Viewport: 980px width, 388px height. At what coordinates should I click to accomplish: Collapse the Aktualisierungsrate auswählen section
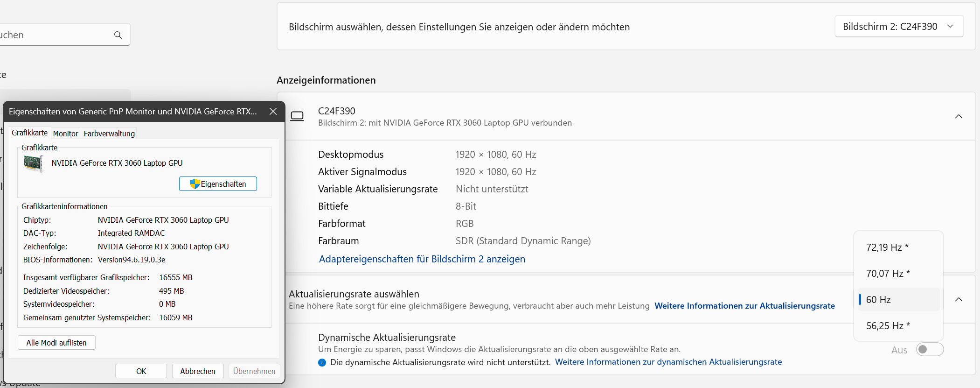tap(959, 300)
